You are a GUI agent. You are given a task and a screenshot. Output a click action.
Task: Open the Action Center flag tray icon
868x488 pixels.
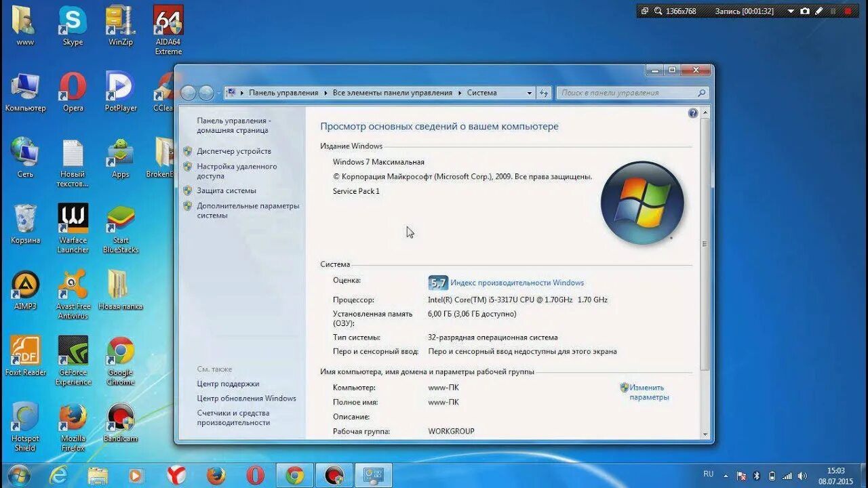point(741,476)
